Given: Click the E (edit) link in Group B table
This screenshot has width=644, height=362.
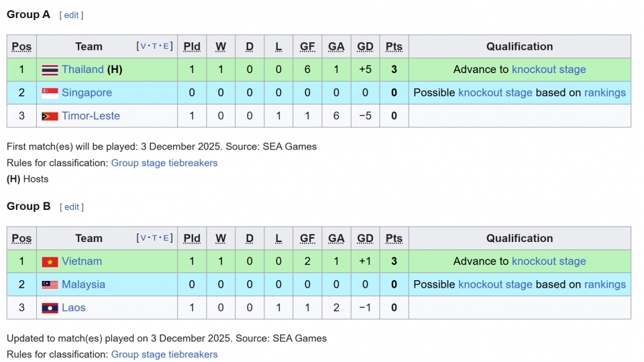Looking at the screenshot, I should (166, 238).
